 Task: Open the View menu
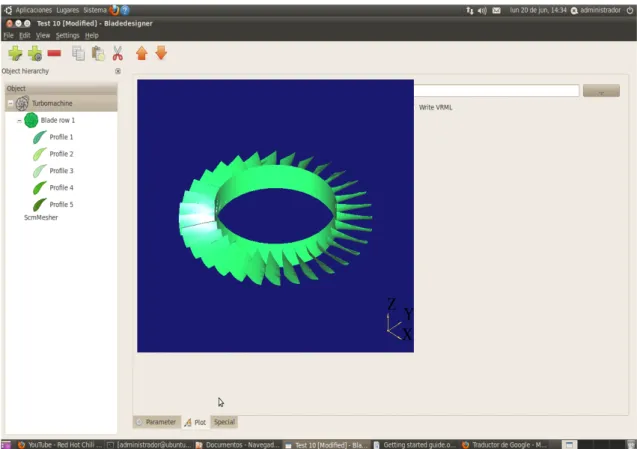(43, 35)
